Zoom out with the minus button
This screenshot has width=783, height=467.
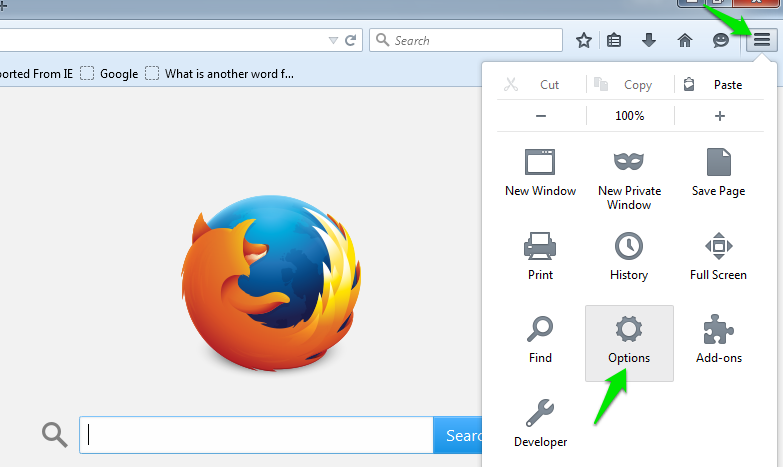pos(541,116)
